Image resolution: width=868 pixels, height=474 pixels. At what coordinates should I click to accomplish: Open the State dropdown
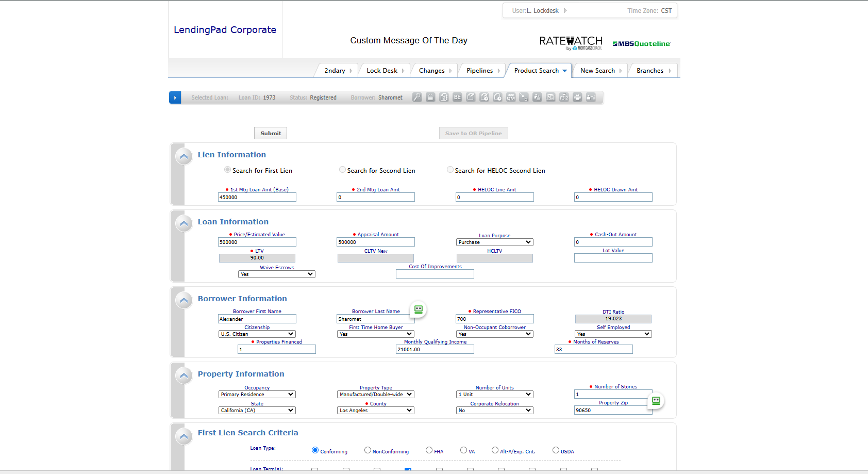point(257,411)
